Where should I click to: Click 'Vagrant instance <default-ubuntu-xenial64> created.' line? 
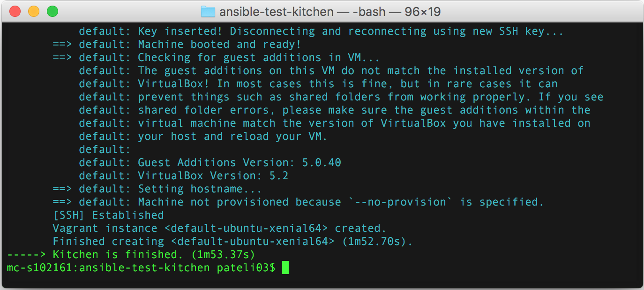click(219, 229)
